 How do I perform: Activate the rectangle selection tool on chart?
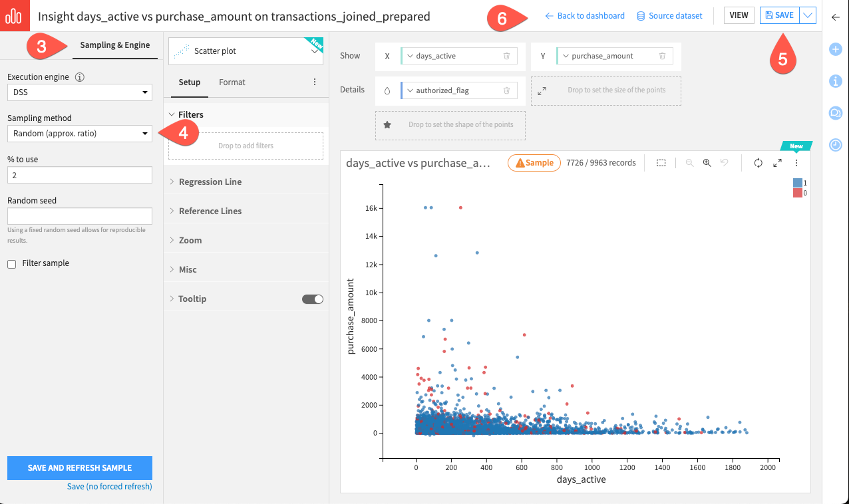click(661, 163)
